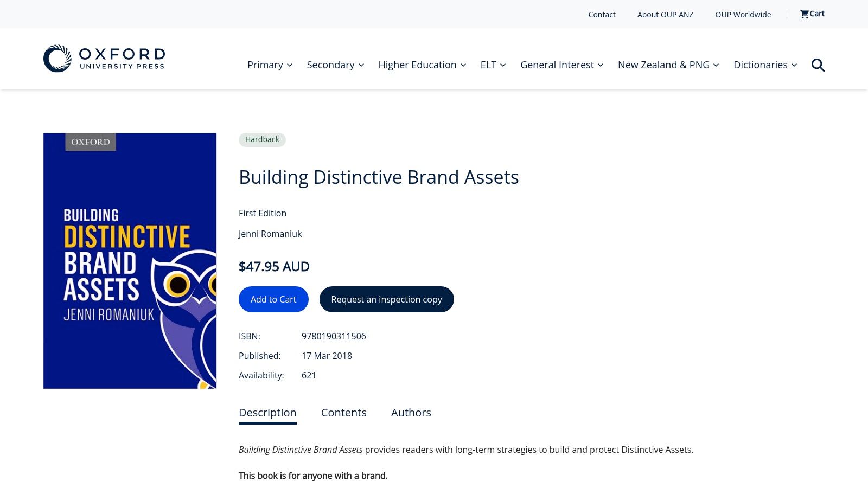Click the availability value 621
Image resolution: width=868 pixels, height=488 pixels.
click(309, 375)
